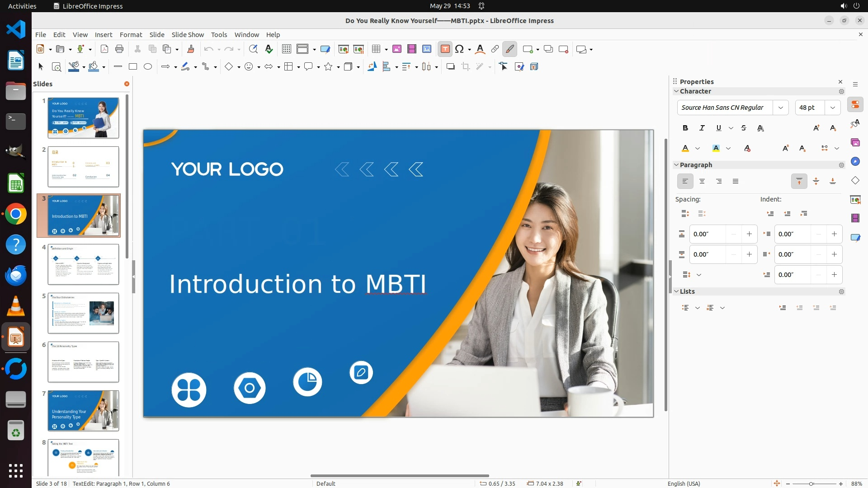Click the Insert Special Character icon
This screenshot has width=868, height=488.
click(459, 49)
